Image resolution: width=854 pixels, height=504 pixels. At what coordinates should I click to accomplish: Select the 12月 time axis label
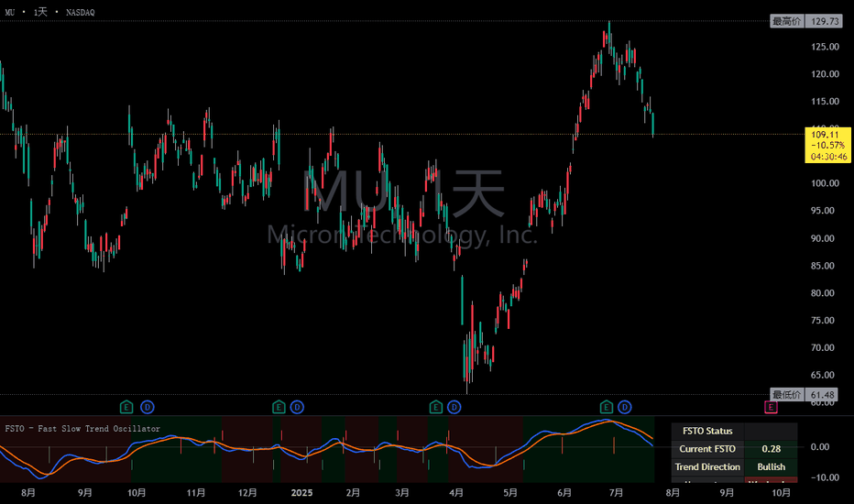click(x=247, y=493)
